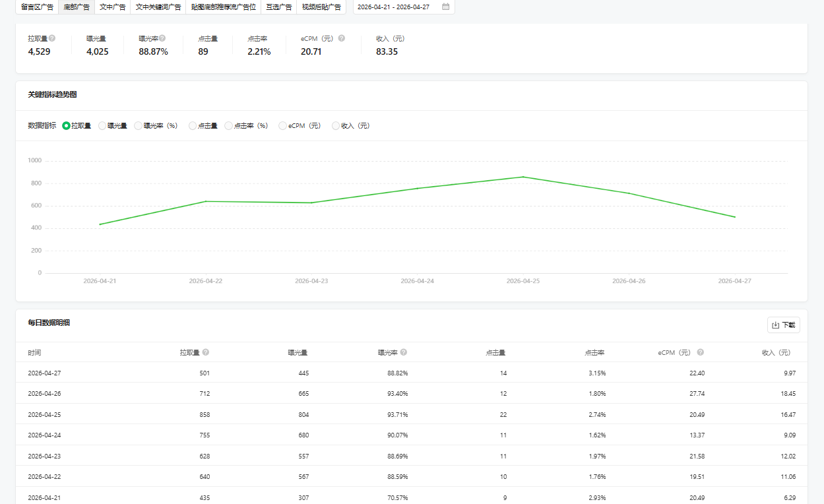Image resolution: width=824 pixels, height=504 pixels.
Task: Open the 文中关键词广告 tab
Action: point(158,7)
